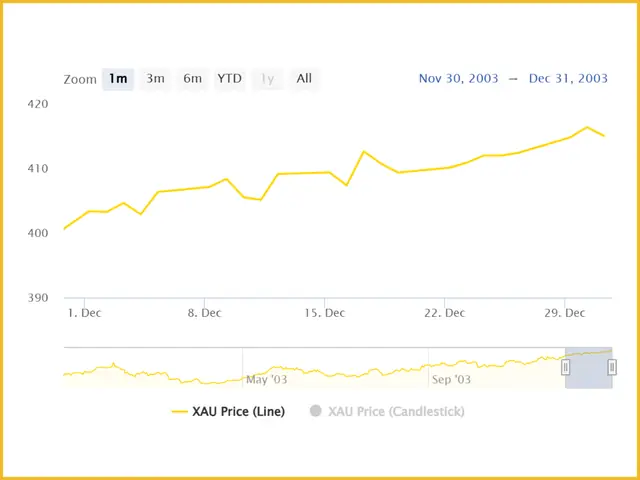Jump to May '03 in navigator
The width and height of the screenshot is (640, 480).
267,380
